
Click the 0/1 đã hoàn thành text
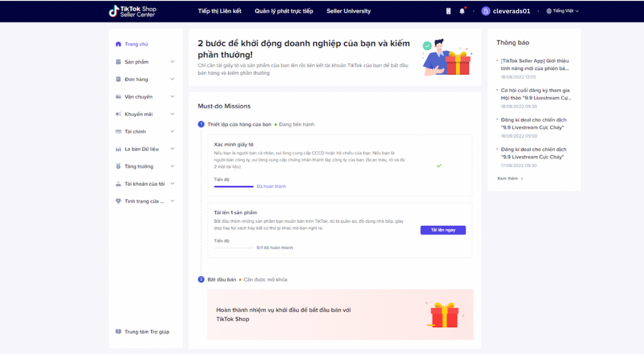pyautogui.click(x=275, y=248)
